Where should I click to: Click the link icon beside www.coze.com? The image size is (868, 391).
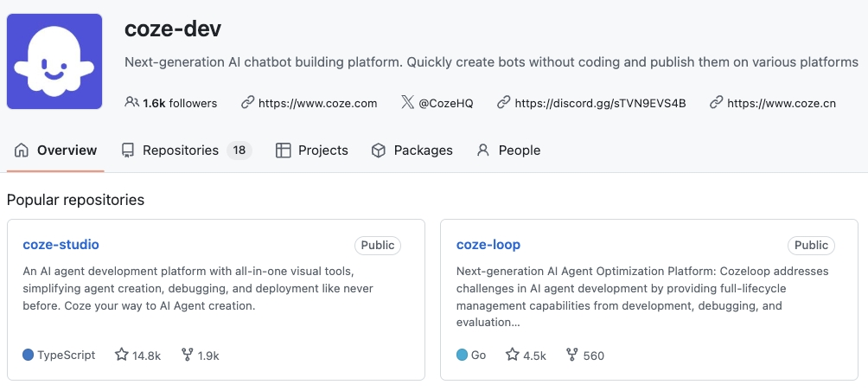[x=248, y=102]
